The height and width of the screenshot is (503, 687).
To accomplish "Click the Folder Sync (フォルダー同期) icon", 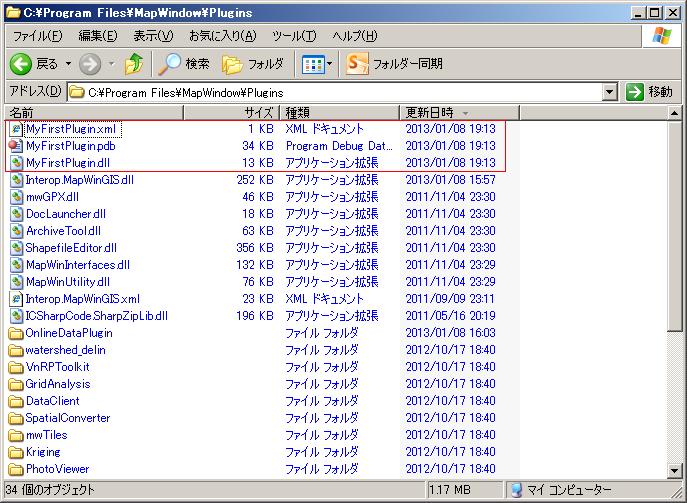I will point(358,64).
